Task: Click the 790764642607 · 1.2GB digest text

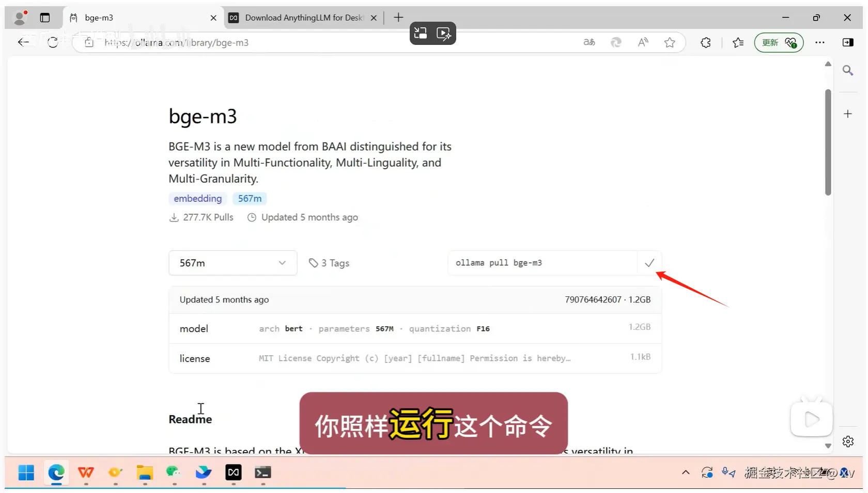Action: click(608, 299)
